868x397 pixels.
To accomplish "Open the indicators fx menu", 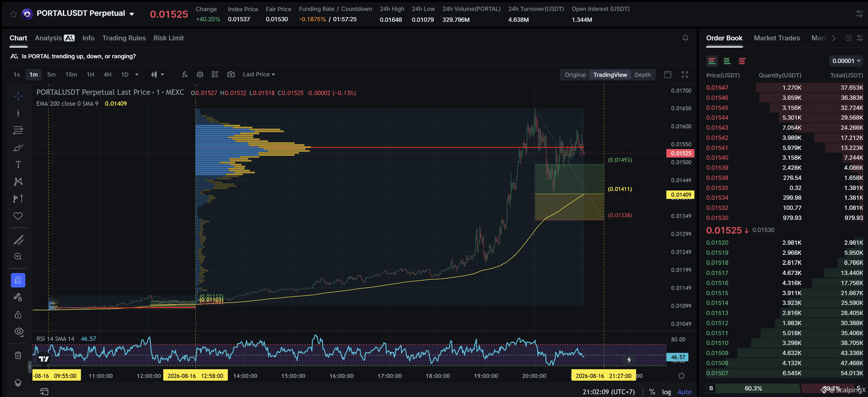I will pyautogui.click(x=185, y=74).
